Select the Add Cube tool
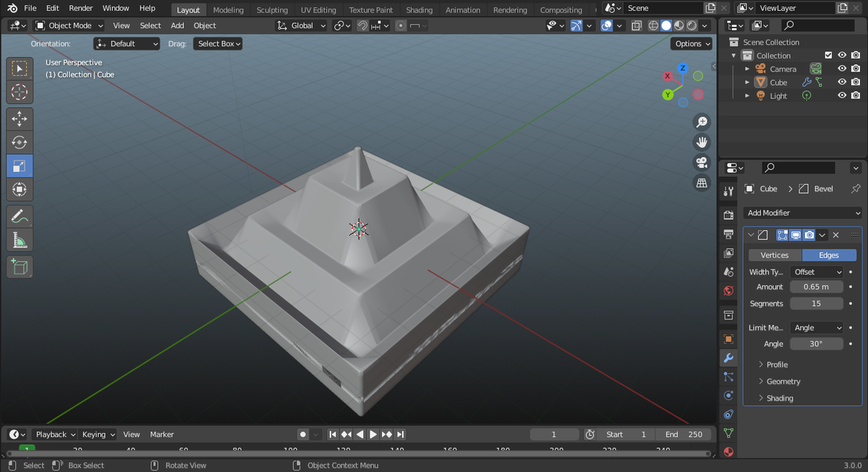Screen dimensions: 868x472 (x=20, y=266)
